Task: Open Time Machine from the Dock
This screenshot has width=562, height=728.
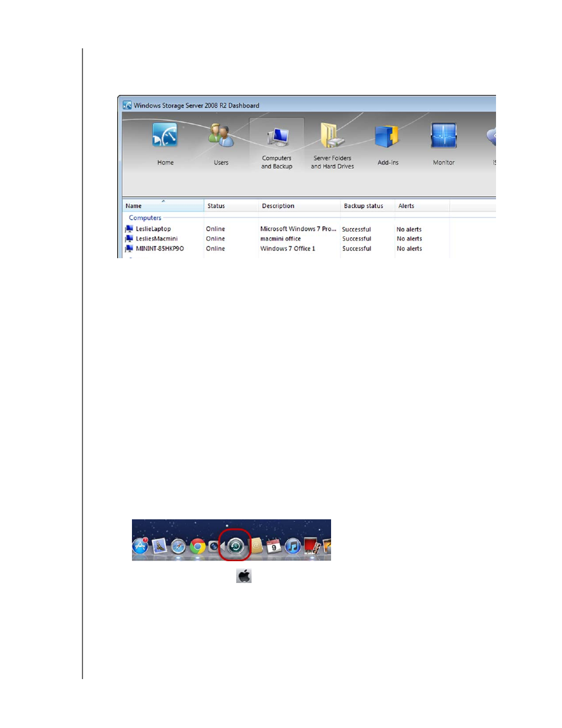Action: pyautogui.click(x=236, y=546)
